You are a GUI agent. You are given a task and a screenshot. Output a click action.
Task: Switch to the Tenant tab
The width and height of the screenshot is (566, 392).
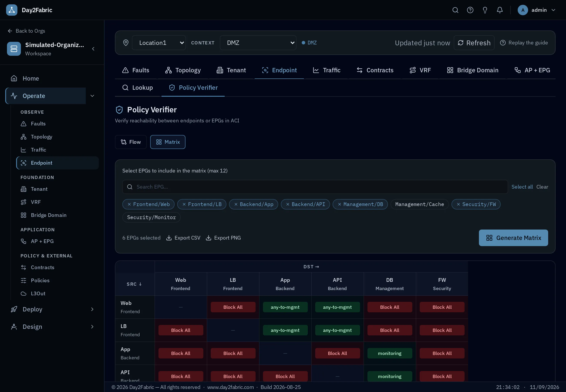point(231,70)
